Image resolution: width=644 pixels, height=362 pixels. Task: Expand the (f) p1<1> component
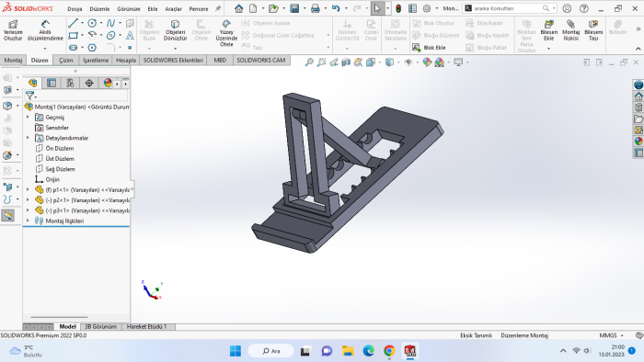click(28, 189)
